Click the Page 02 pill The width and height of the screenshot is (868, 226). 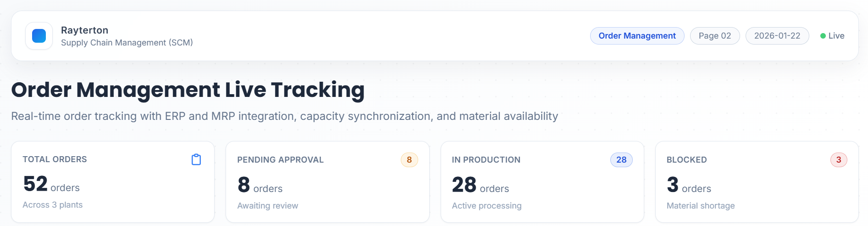[714, 36]
